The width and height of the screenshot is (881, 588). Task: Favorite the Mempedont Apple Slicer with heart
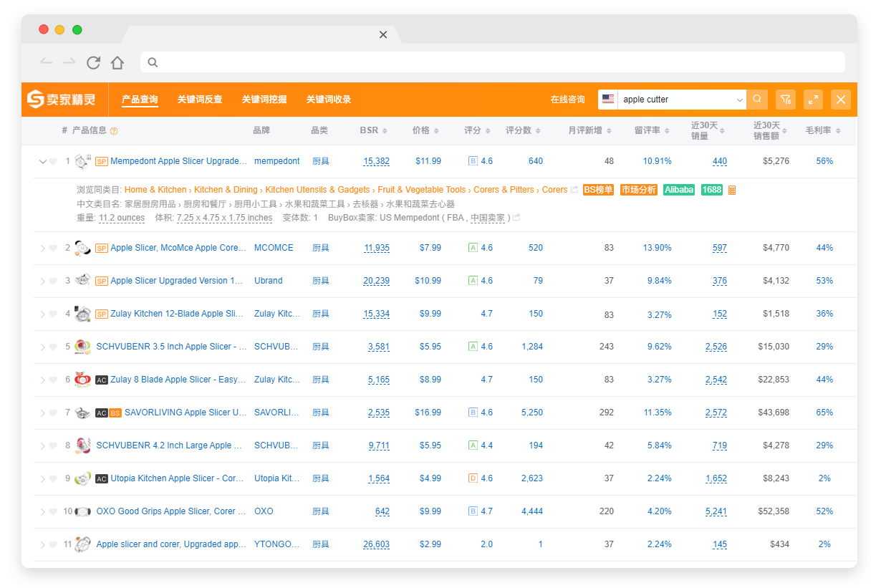[x=53, y=161]
